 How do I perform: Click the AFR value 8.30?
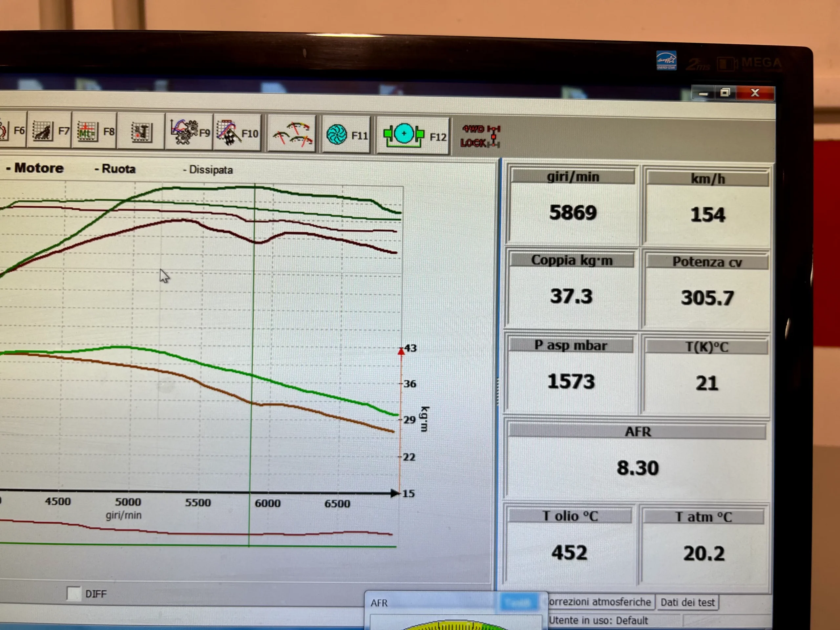coord(637,468)
